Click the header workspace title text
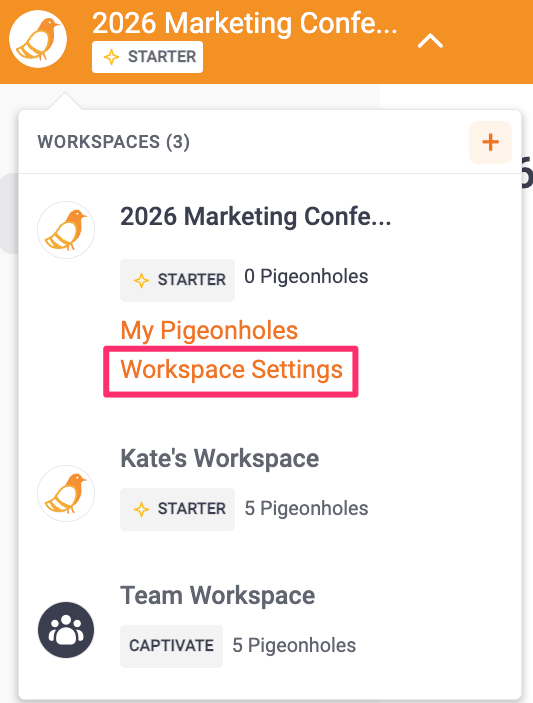Screen dimensions: 533x703 pyautogui.click(x=245, y=22)
